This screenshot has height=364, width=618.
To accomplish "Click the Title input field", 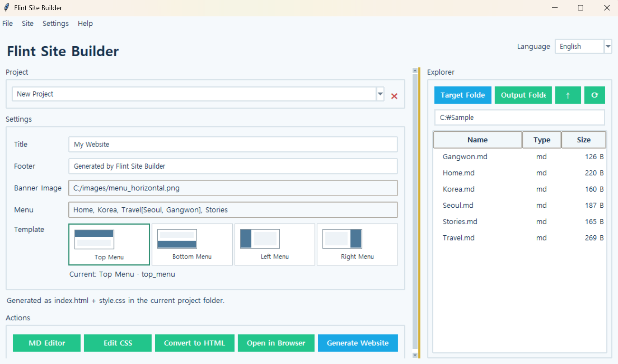I will point(233,144).
